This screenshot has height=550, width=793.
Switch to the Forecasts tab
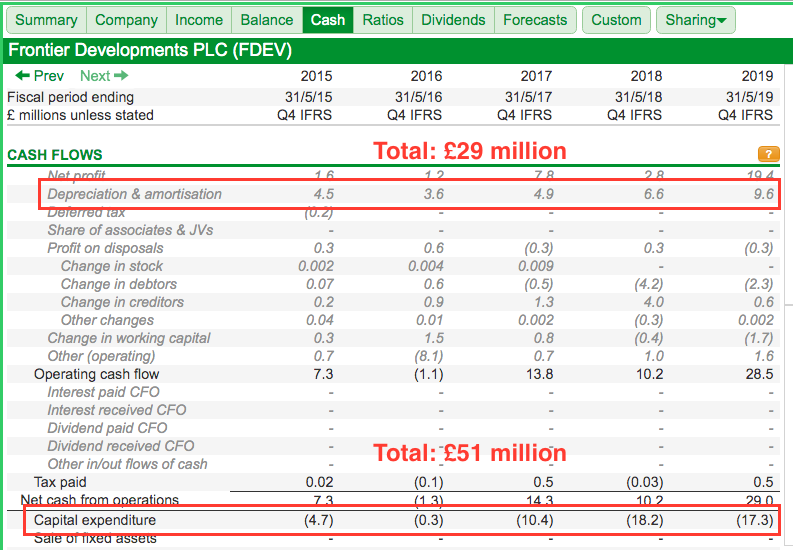(x=535, y=20)
